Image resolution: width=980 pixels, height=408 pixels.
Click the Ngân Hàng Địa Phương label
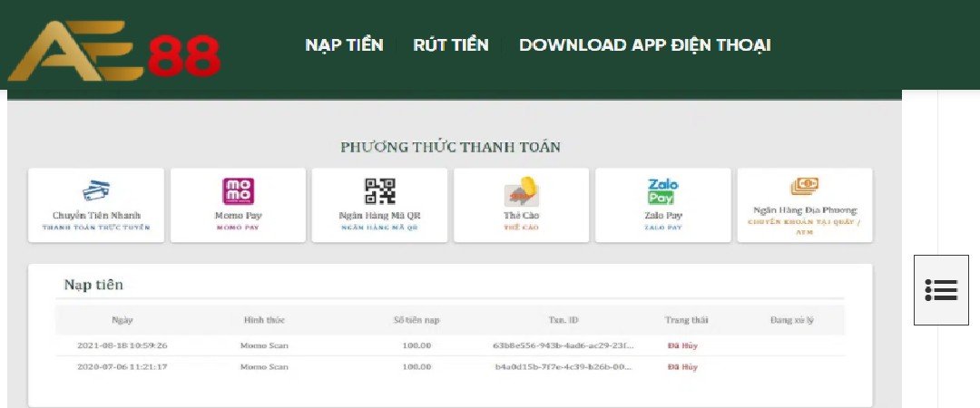(805, 210)
